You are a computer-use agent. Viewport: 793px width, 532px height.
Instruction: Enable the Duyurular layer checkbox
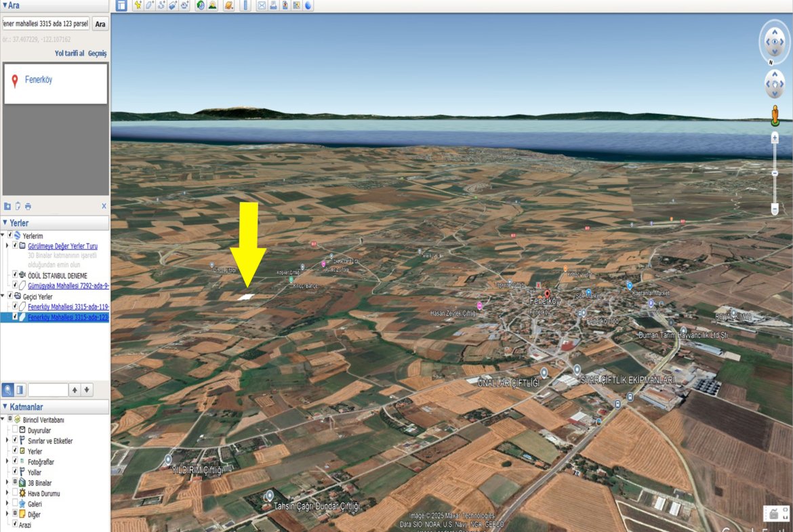[x=15, y=430]
